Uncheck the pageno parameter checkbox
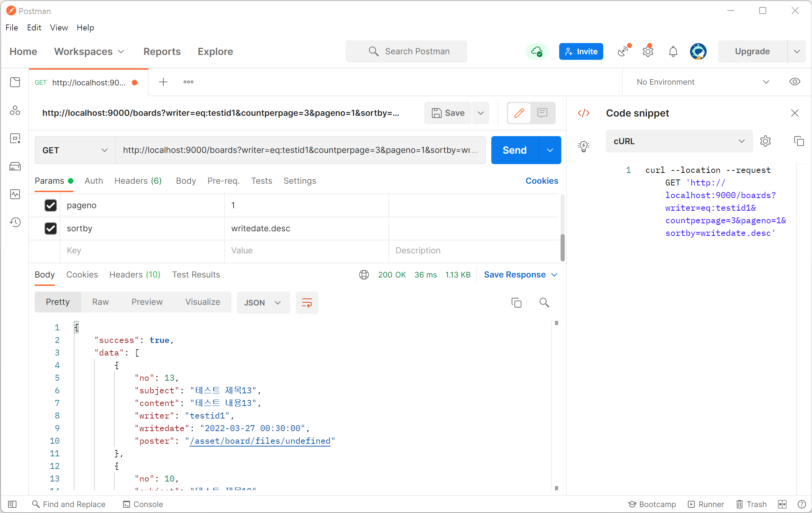The height and width of the screenshot is (513, 812). coord(51,205)
